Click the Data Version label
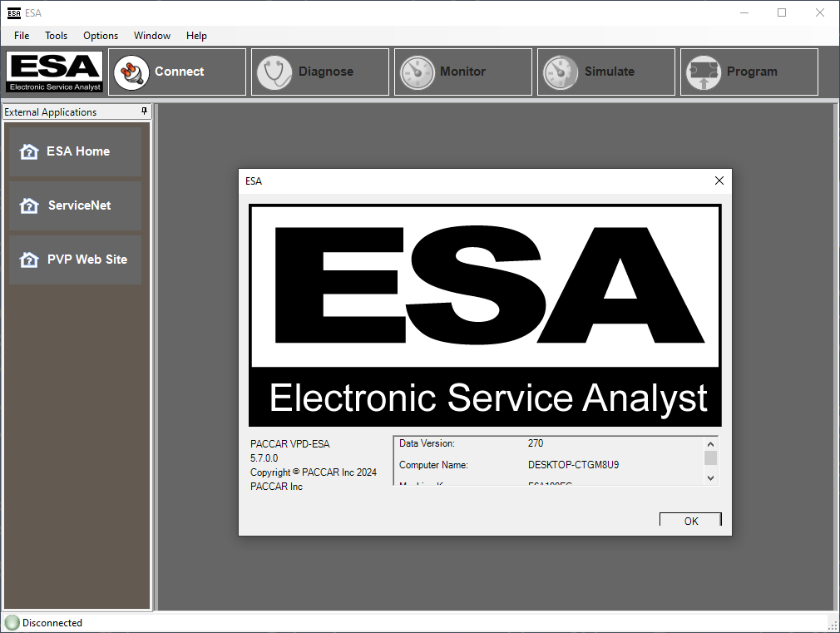Image resolution: width=840 pixels, height=633 pixels. point(427,443)
